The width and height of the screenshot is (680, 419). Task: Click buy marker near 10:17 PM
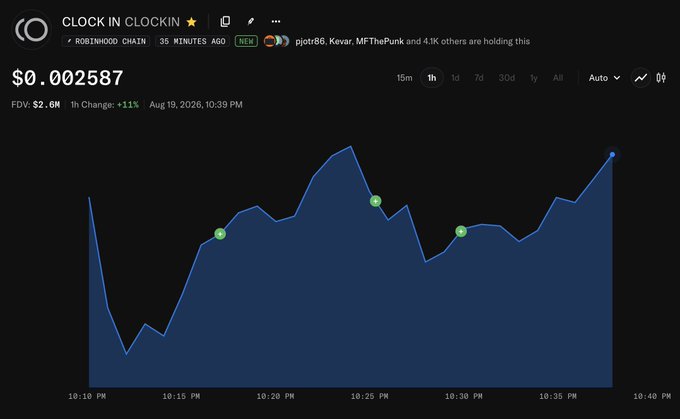click(220, 234)
